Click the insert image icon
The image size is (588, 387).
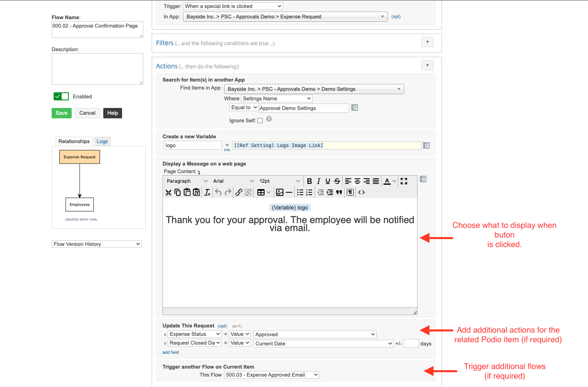pos(280,192)
